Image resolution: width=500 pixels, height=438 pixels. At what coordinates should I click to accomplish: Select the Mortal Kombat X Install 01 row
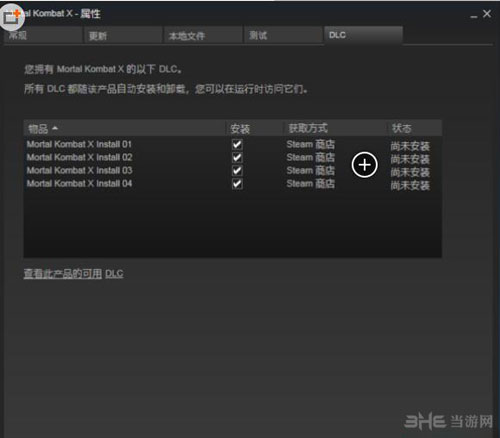233,145
